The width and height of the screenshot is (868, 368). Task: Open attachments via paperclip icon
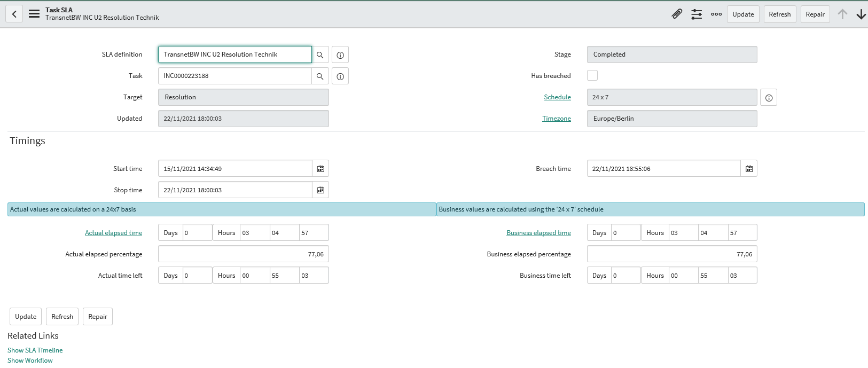(x=677, y=14)
